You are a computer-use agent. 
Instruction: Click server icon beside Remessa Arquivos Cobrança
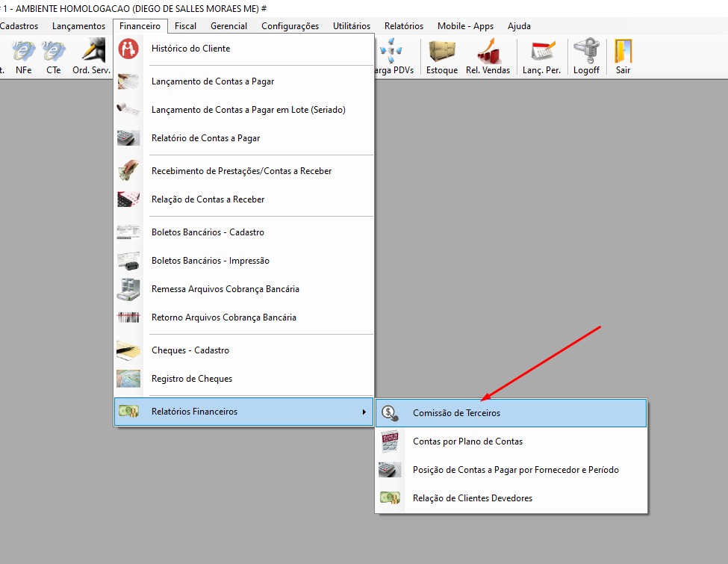pyautogui.click(x=128, y=289)
